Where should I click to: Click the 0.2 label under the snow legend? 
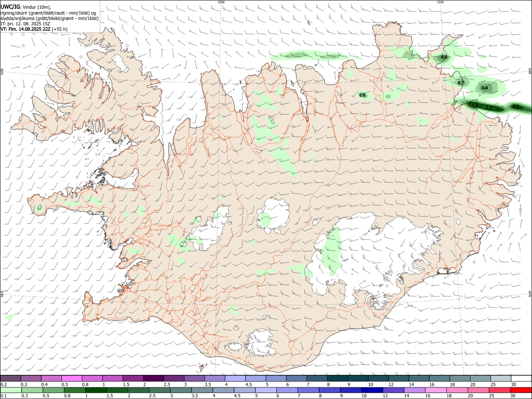point(4,384)
